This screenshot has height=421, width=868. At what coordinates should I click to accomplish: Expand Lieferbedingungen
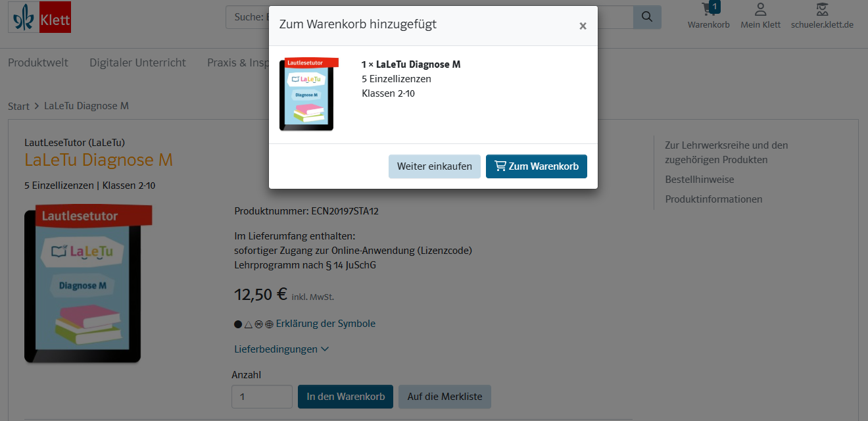281,349
